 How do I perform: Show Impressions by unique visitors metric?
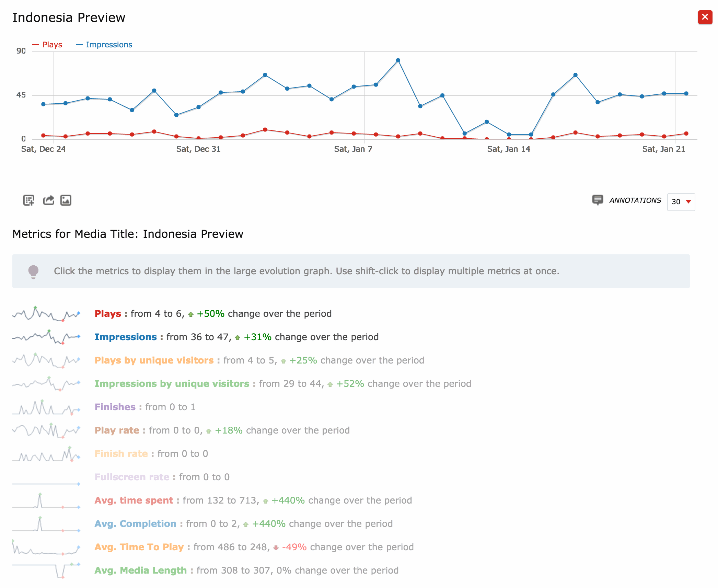[x=172, y=384]
